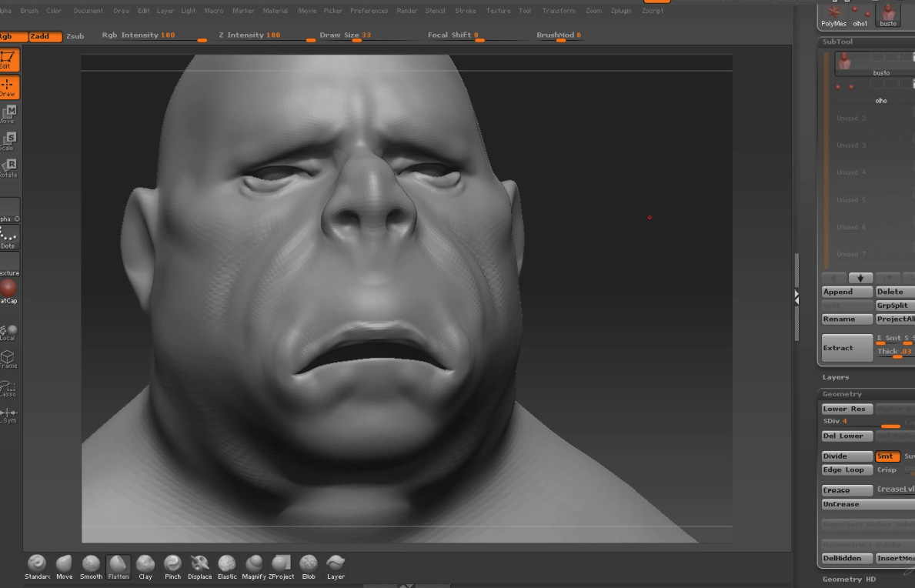Open the MatCap material picker
Screen dimensions: 915x588
tap(8, 290)
